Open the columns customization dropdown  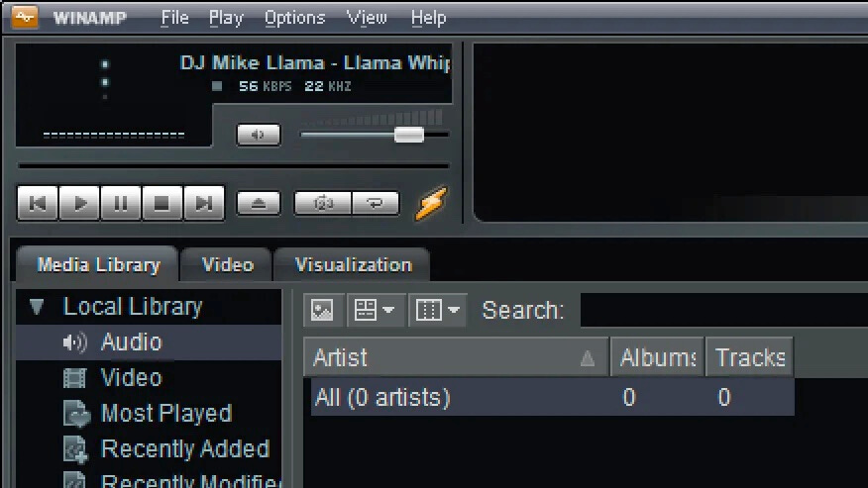(437, 310)
